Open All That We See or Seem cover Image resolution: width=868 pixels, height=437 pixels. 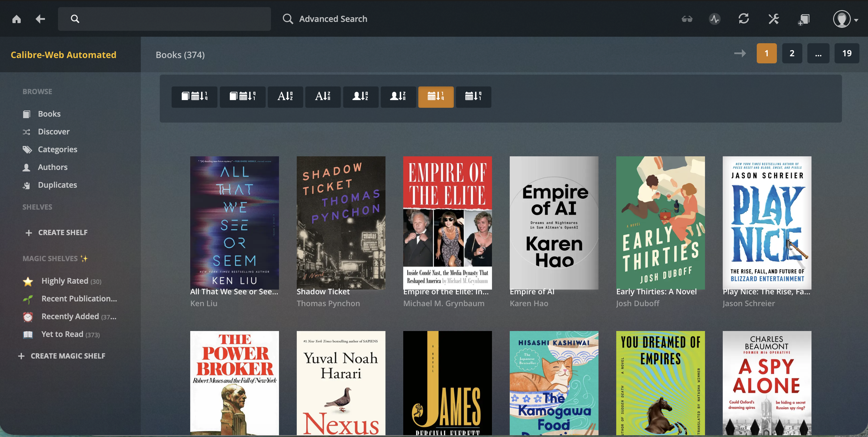235,223
